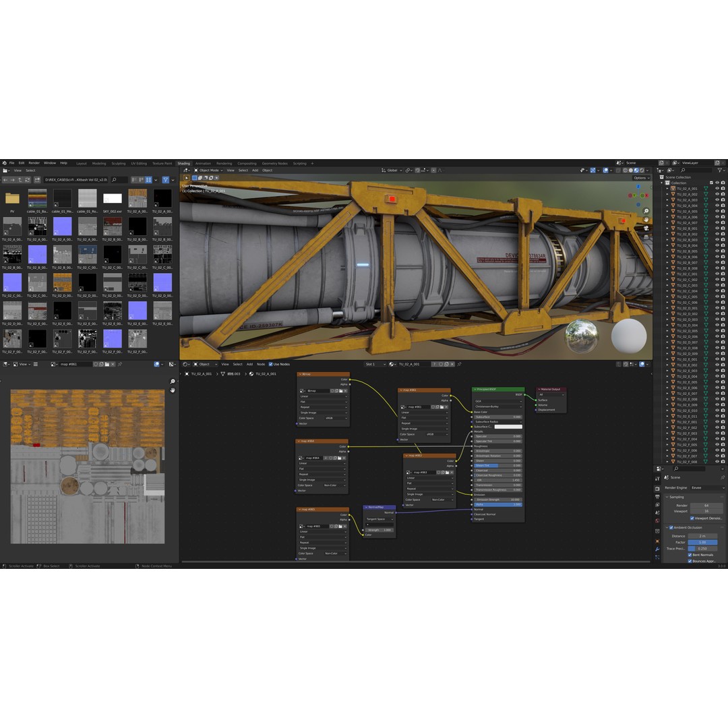Switch viewport to material preview shading
Screen dimensions: 728x728
(x=636, y=171)
